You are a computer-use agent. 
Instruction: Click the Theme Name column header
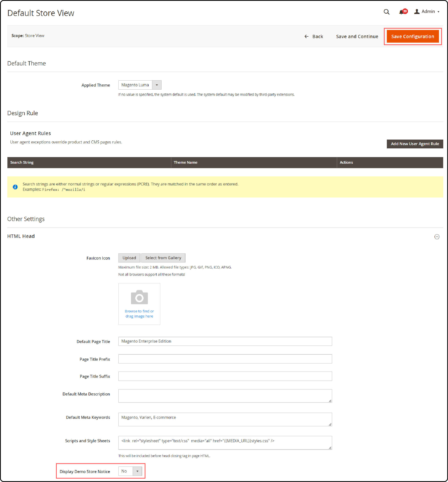(x=254, y=162)
